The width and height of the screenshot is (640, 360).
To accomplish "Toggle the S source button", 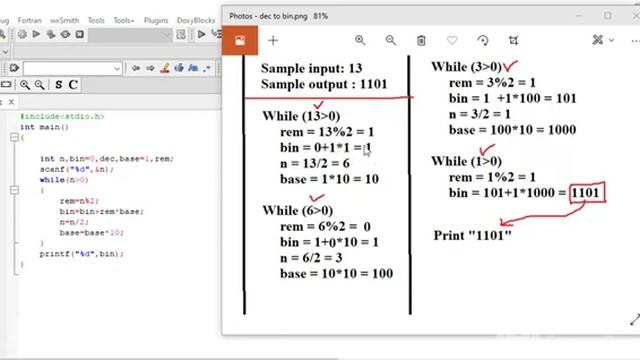I will [59, 84].
